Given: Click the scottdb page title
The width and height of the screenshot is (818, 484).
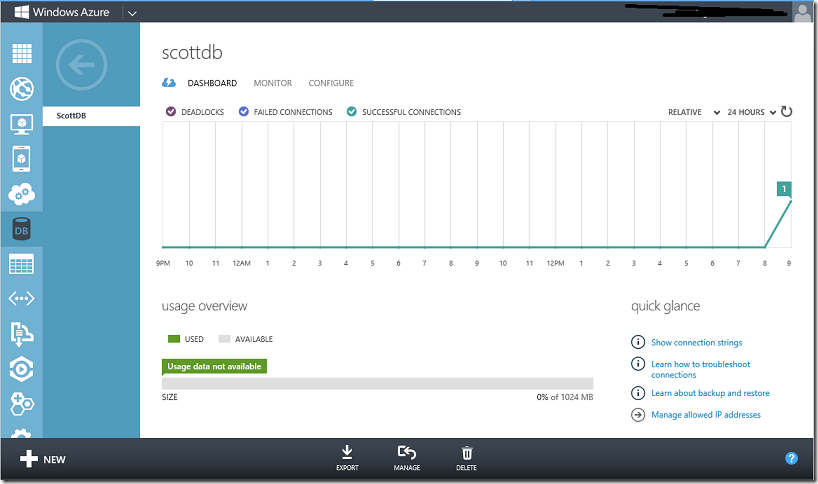Looking at the screenshot, I should click(x=192, y=53).
